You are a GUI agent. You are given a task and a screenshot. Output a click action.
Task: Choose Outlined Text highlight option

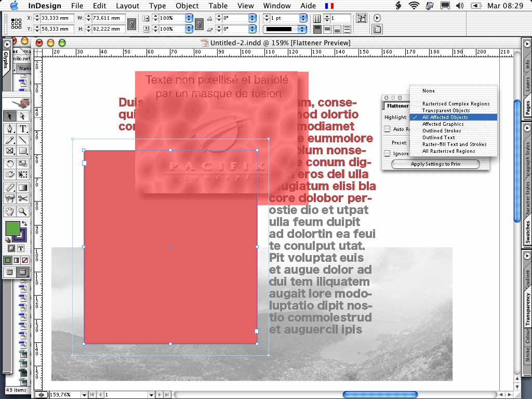[453, 138]
